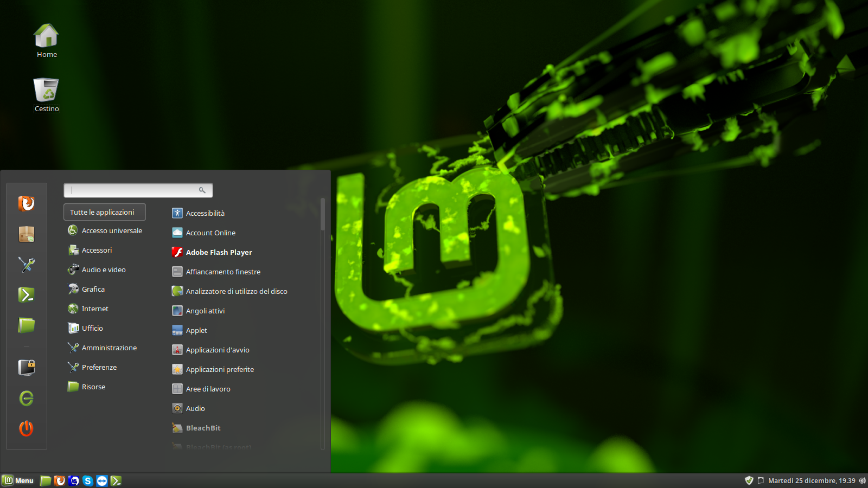The width and height of the screenshot is (868, 488).
Task: Launch Firefox from the bottom panel
Action: (60, 481)
